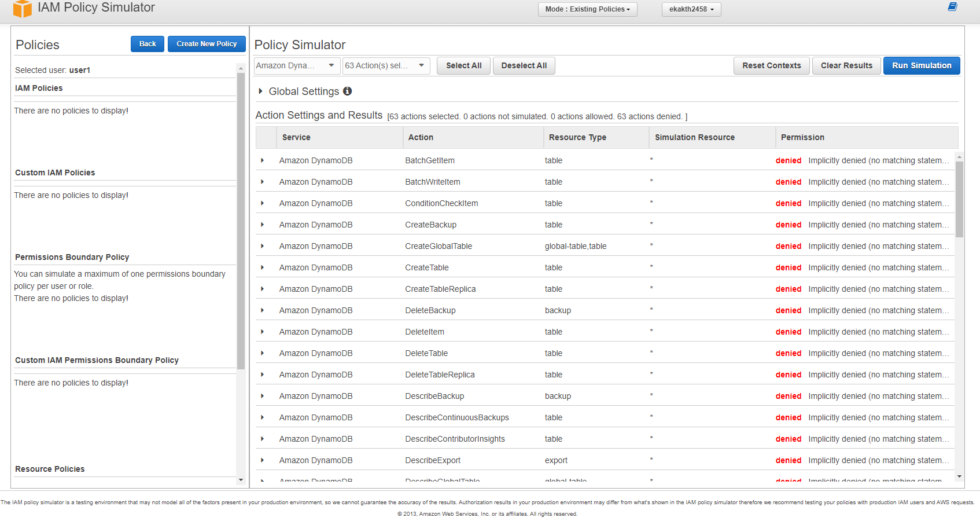Open the Amazon DynamoDB service dropdown
This screenshot has height=521, width=980.
297,65
